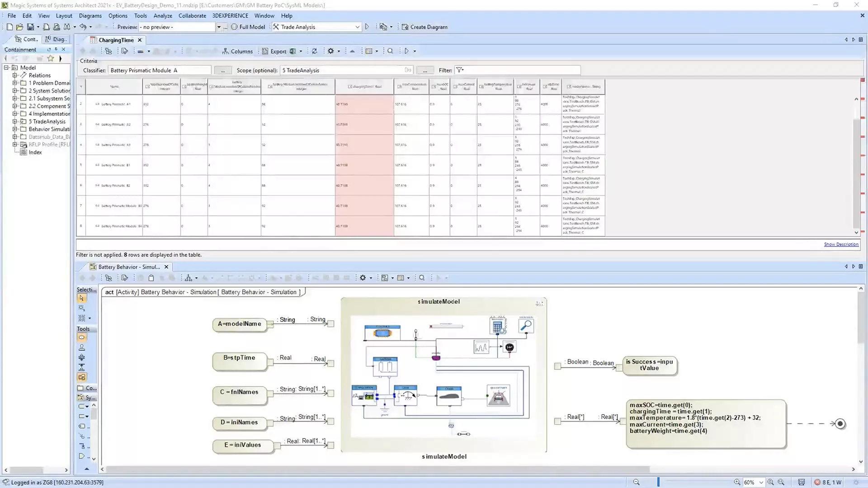The width and height of the screenshot is (868, 488).
Task: Select the search/magnifier icon in simulation toolbar
Action: point(421,277)
